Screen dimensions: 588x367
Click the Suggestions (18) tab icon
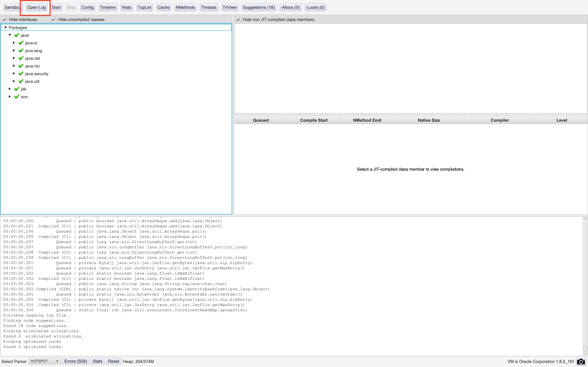coord(258,7)
